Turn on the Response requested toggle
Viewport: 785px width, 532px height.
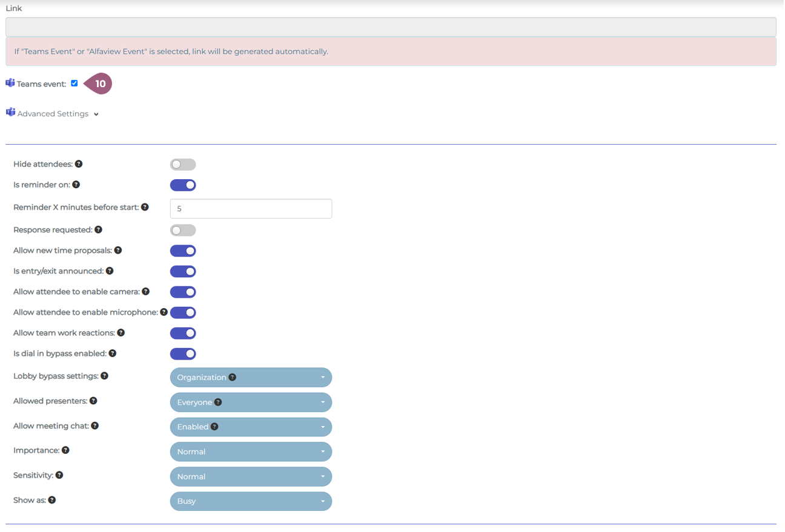click(x=183, y=231)
